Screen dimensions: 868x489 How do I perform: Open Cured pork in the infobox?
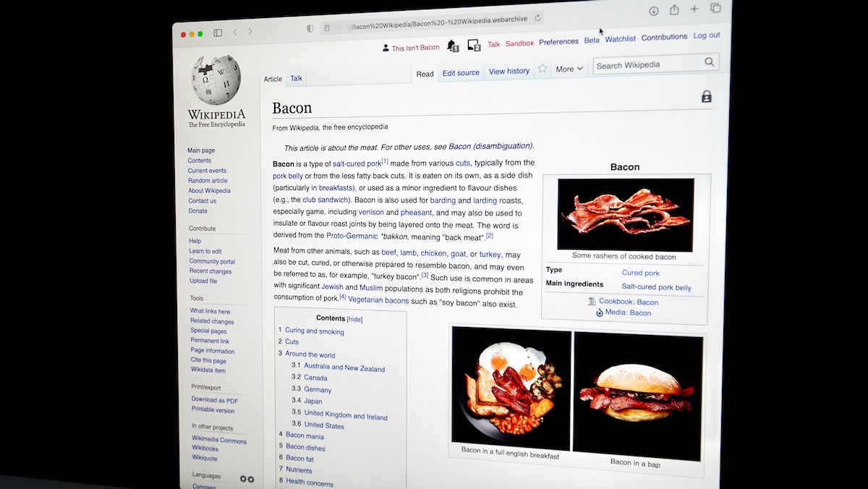[641, 273]
